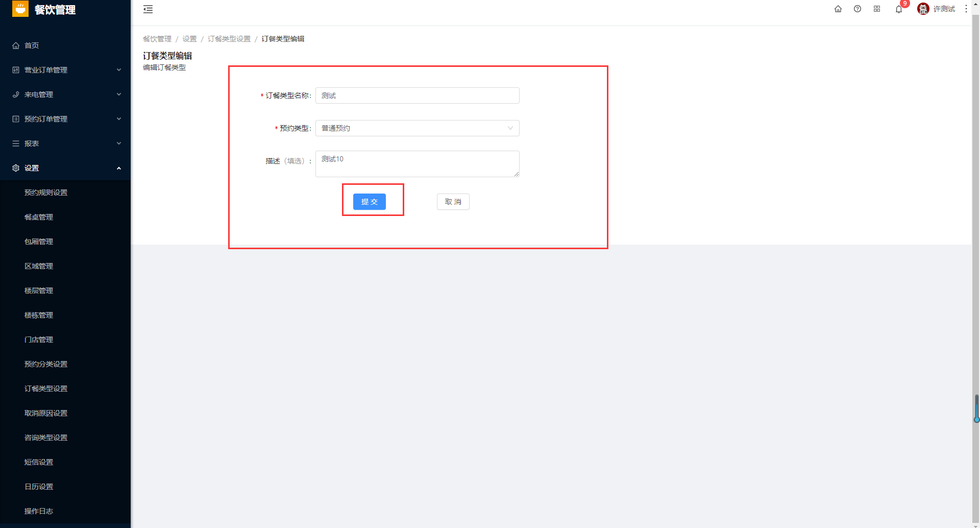Screen dimensions: 980x528
Task: Click the 订餐类型编辑 page heading
Action: click(167, 56)
